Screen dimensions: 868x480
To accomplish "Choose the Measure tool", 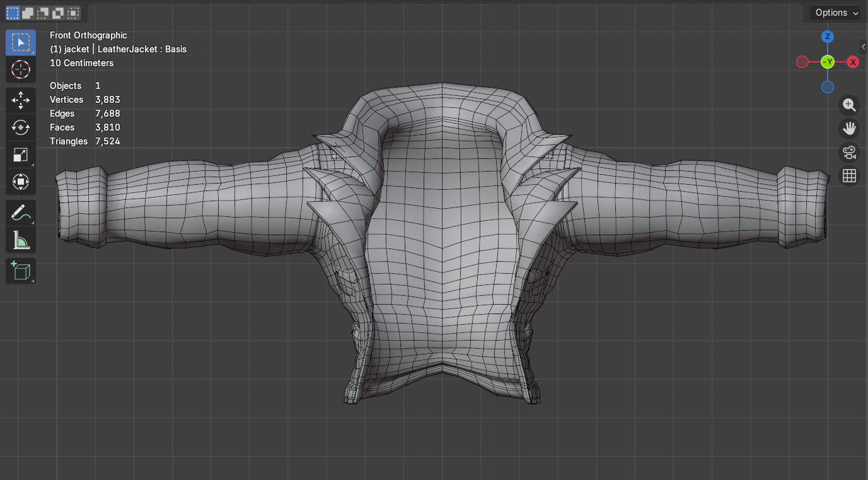I will 21,240.
